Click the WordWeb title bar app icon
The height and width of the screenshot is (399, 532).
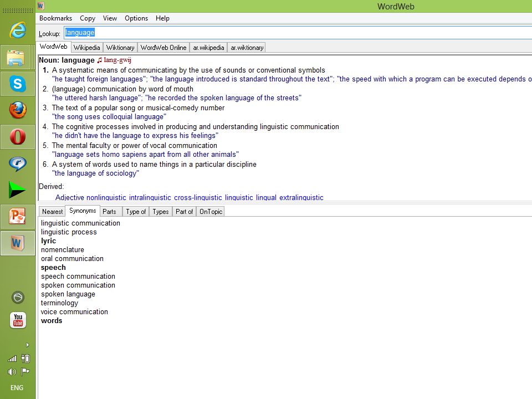point(40,6)
